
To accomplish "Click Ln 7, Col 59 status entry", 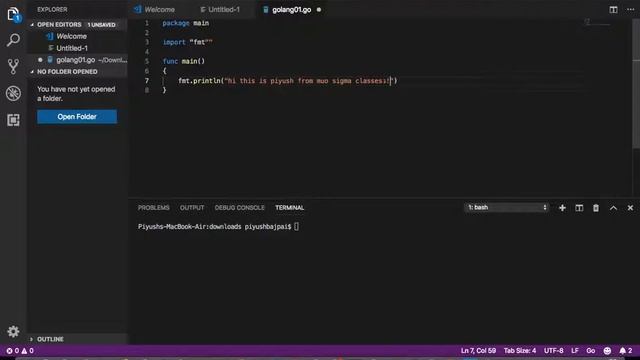I will pos(478,351).
